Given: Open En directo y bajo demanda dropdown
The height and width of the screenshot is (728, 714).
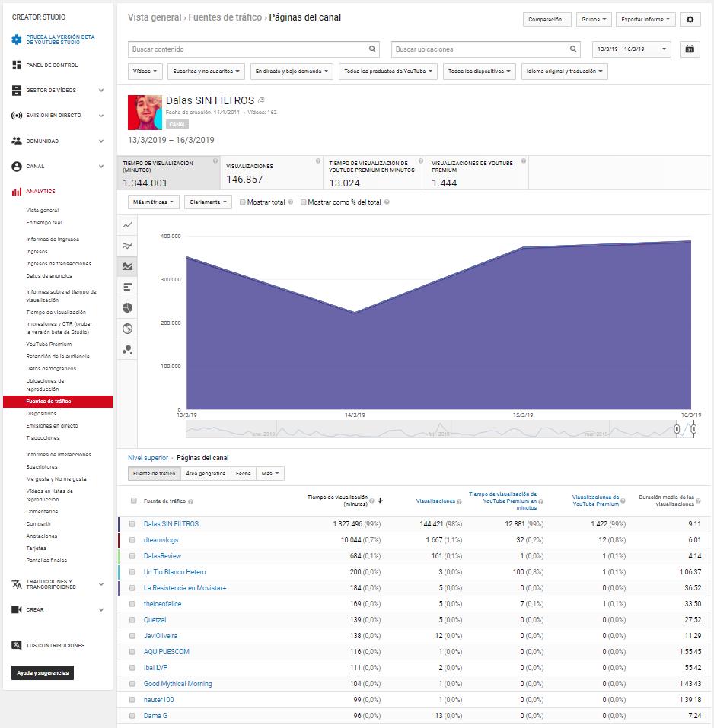Looking at the screenshot, I should 292,72.
